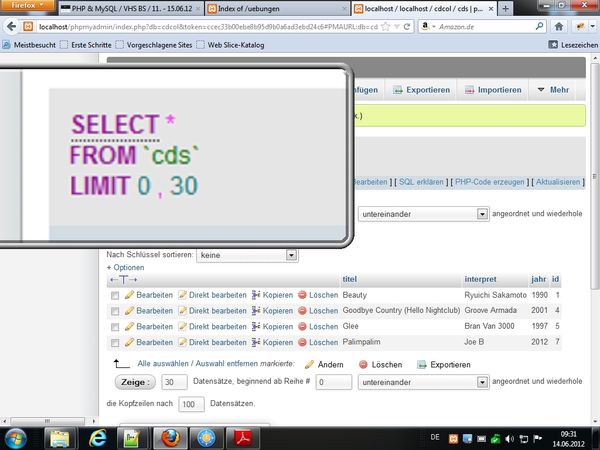Click the beginnend ab Reihe field

(333, 382)
